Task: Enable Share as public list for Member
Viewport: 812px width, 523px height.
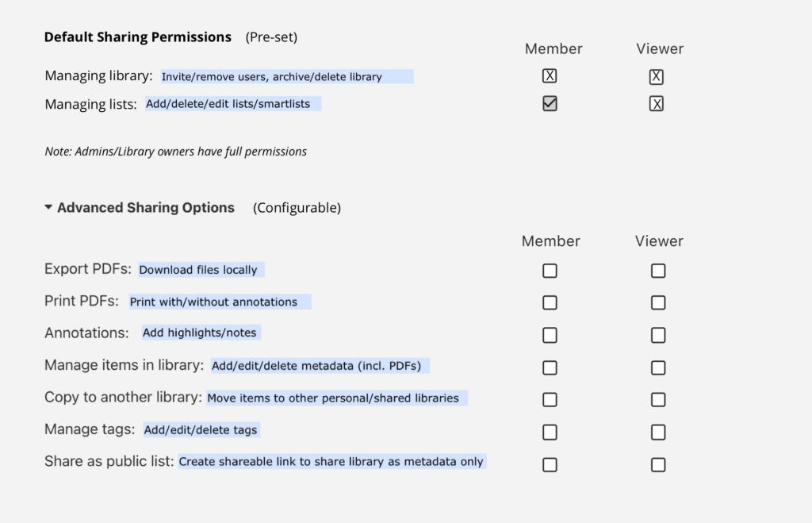Action: [550, 464]
